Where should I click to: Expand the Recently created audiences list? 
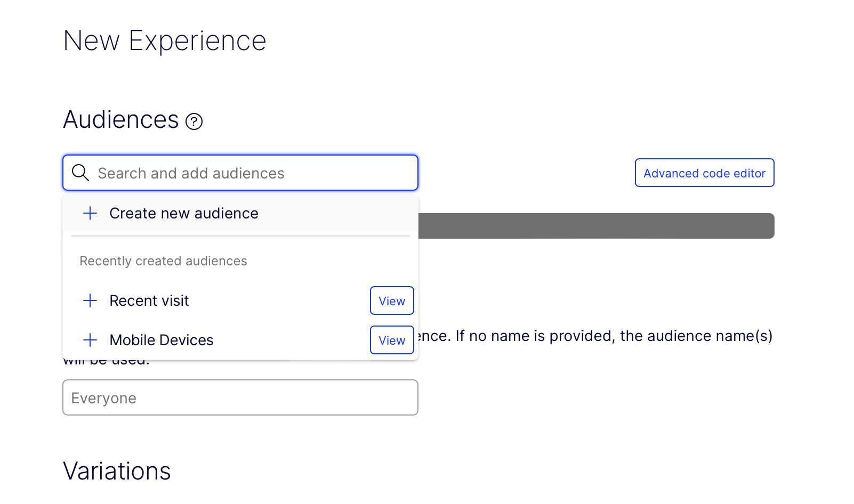[163, 261]
